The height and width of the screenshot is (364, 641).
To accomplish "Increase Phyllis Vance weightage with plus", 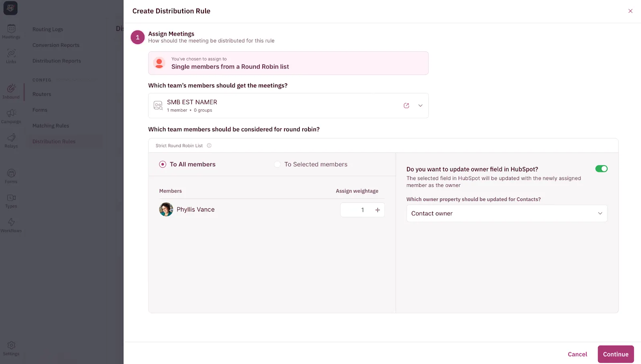I will (x=377, y=210).
